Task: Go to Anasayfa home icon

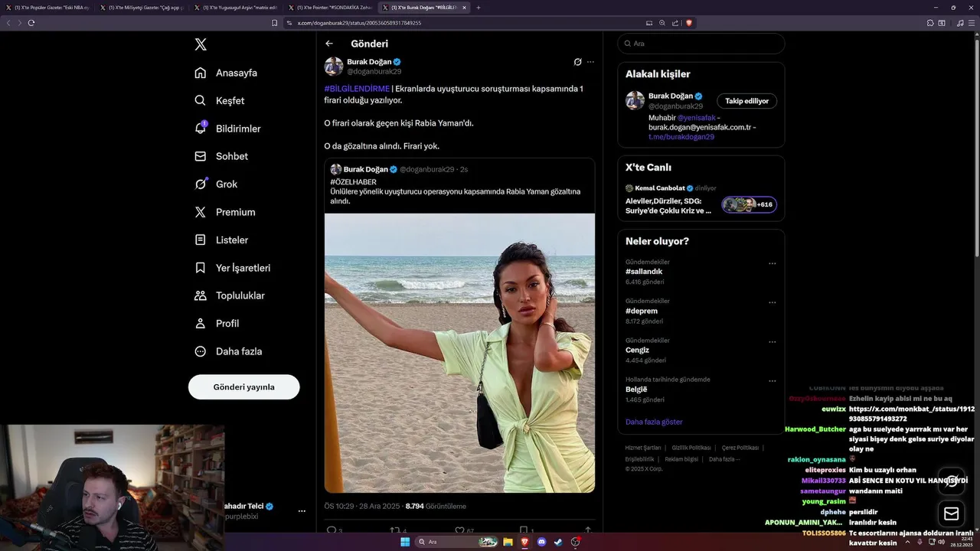Action: point(201,73)
